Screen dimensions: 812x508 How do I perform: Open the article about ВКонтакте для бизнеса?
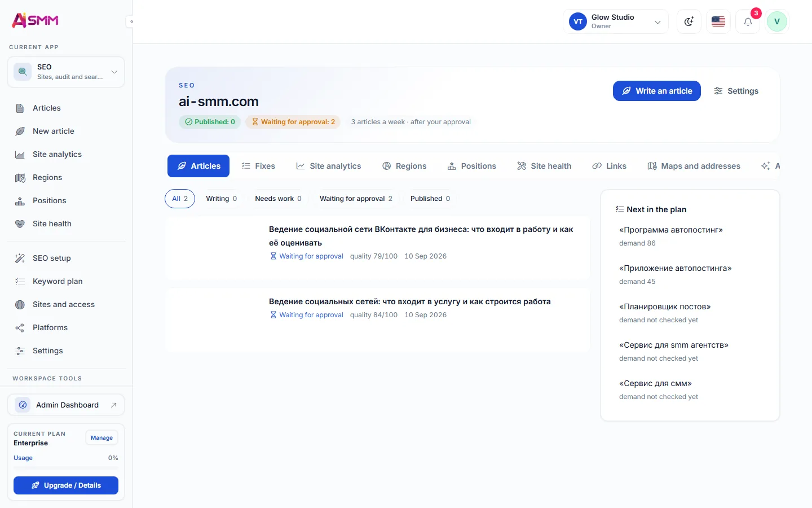(x=421, y=236)
